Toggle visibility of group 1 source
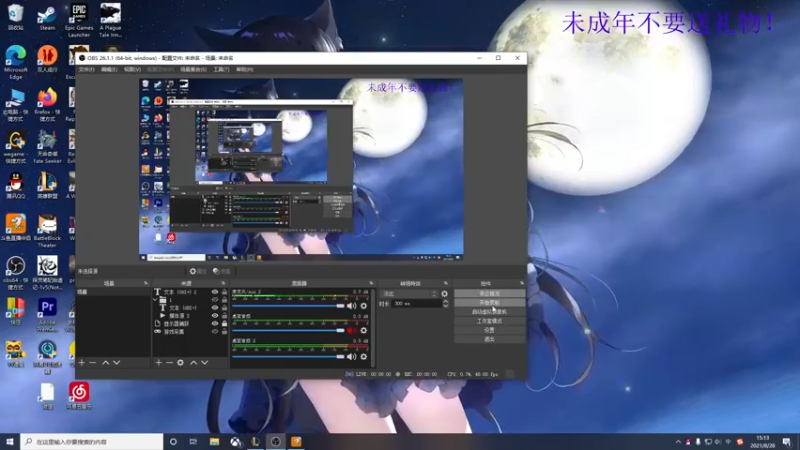This screenshot has width=800, height=450. (215, 300)
